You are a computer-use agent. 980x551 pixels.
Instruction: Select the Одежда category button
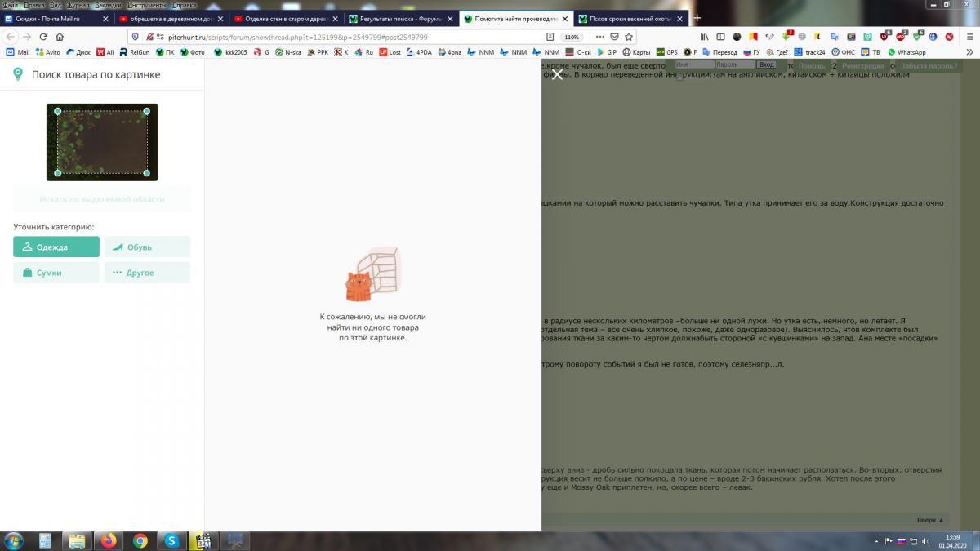pyautogui.click(x=56, y=247)
